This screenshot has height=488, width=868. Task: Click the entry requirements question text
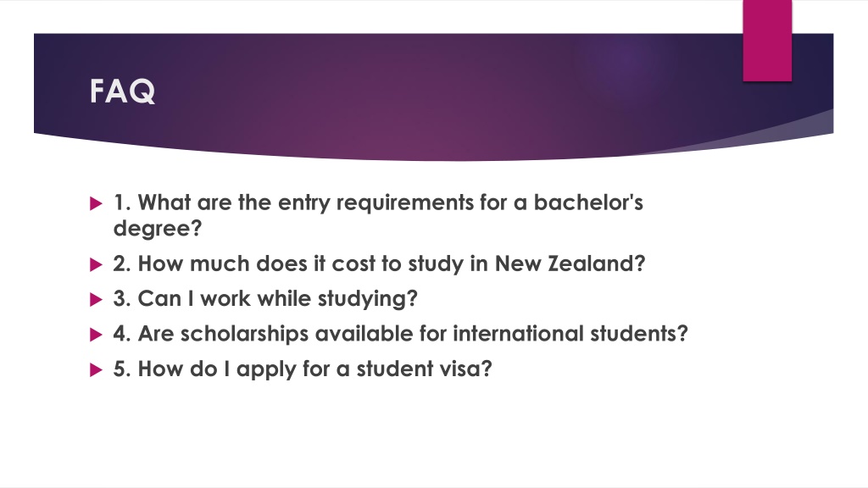coord(378,215)
